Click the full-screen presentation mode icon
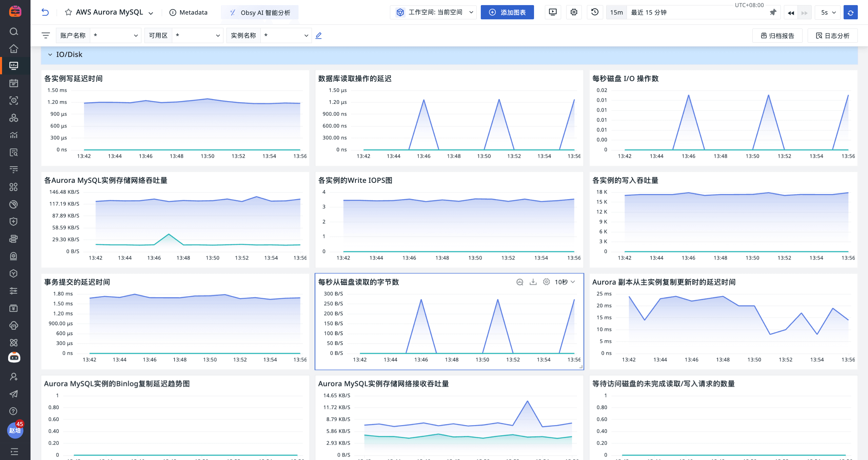 (553, 12)
